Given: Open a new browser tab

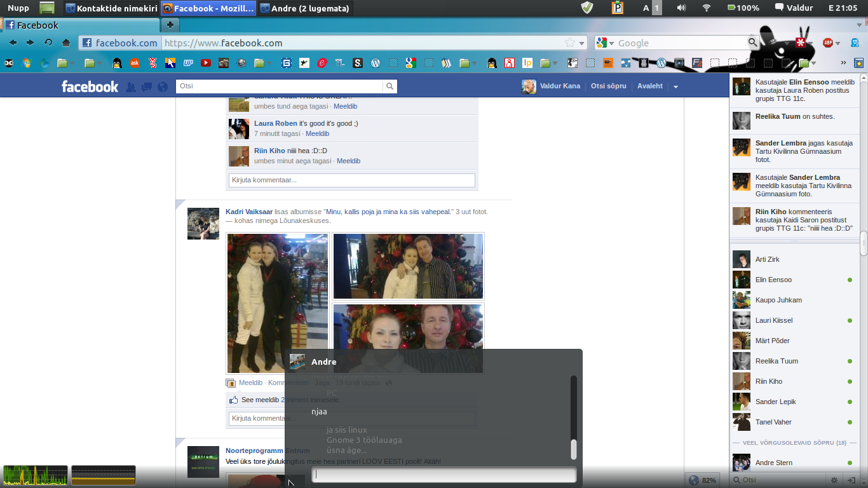Looking at the screenshot, I should point(170,25).
